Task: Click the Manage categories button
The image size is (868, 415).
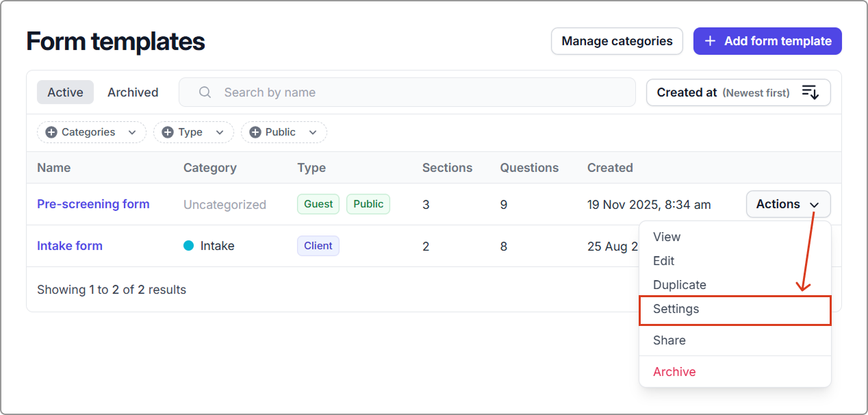Action: (617, 41)
